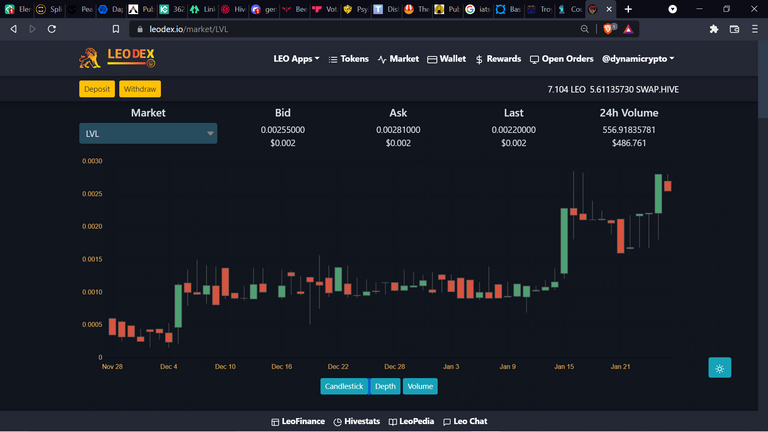Open the Market page
The height and width of the screenshot is (432, 768).
[398, 59]
